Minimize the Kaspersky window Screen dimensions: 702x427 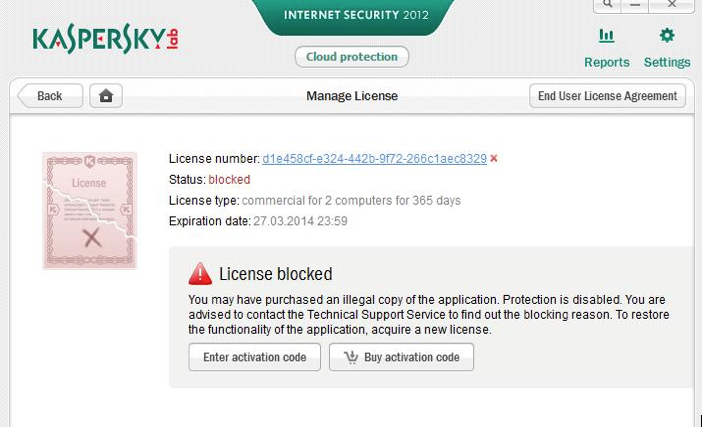click(637, 5)
